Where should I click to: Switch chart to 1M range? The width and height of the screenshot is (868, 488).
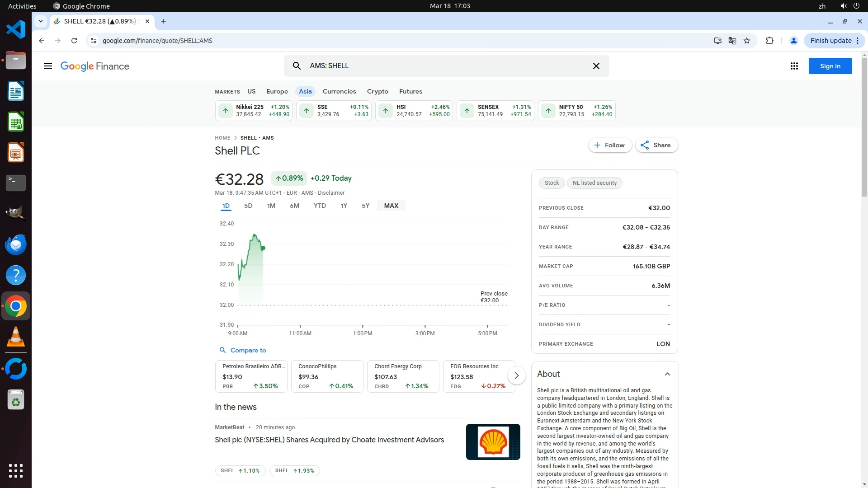tap(271, 206)
